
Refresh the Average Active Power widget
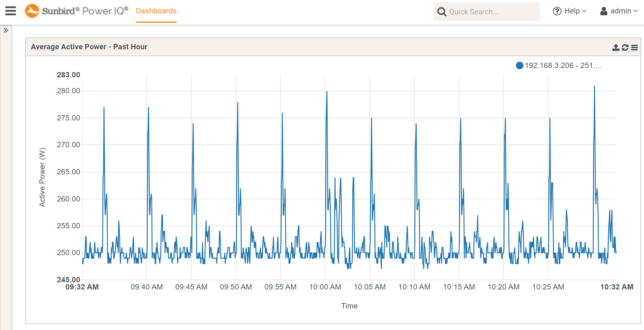tap(625, 47)
